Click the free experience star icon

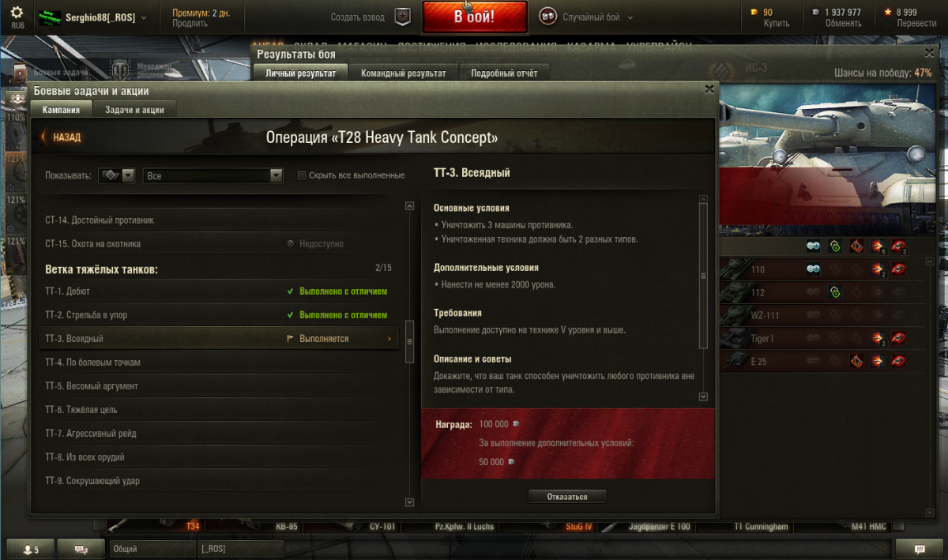click(x=888, y=12)
